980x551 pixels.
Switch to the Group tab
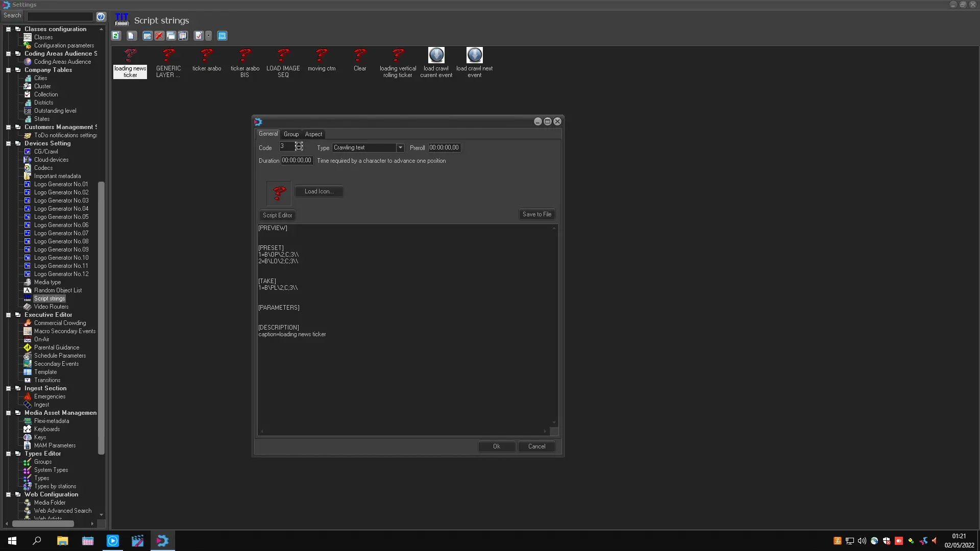coord(291,134)
